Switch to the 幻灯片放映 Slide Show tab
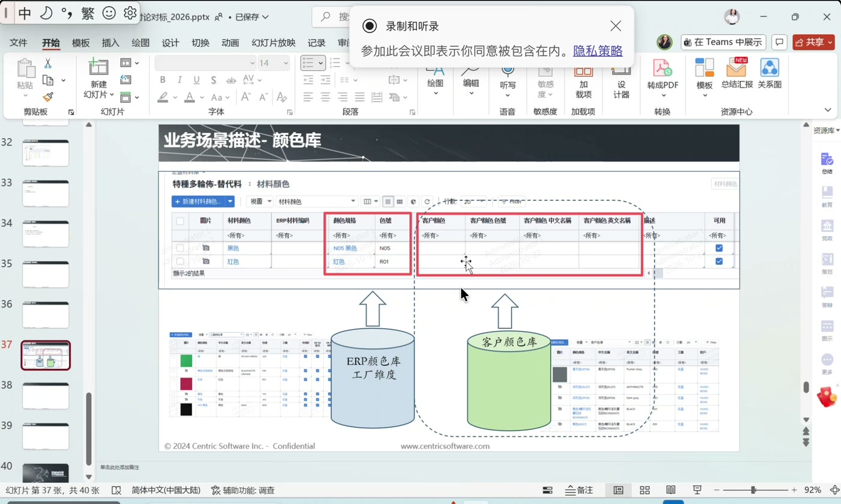841x504 pixels. tap(274, 43)
